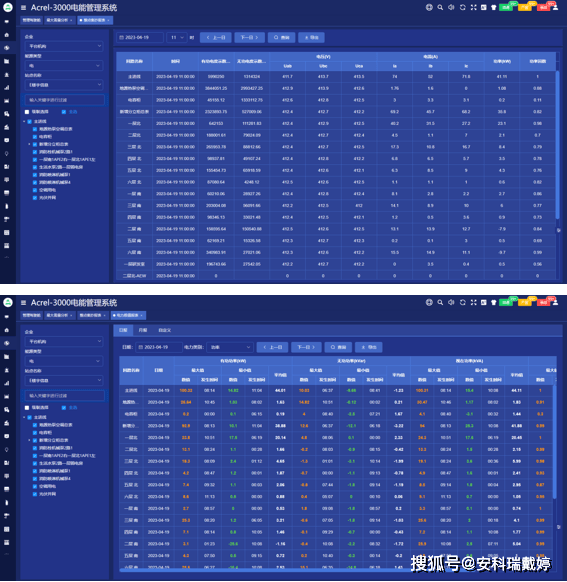Click vertical scrollbar of upper screenshot table

point(557,145)
